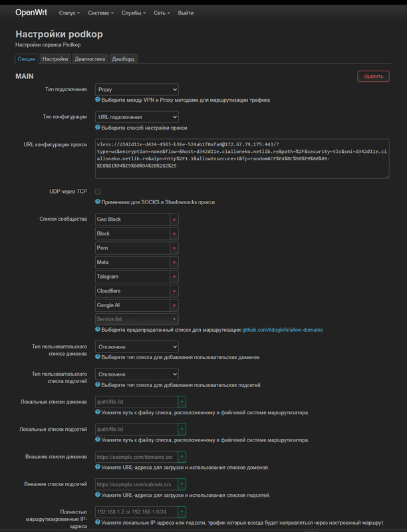Add entry to Внешние списки подсетей
This screenshot has width=407, height=532.
[x=182, y=484]
